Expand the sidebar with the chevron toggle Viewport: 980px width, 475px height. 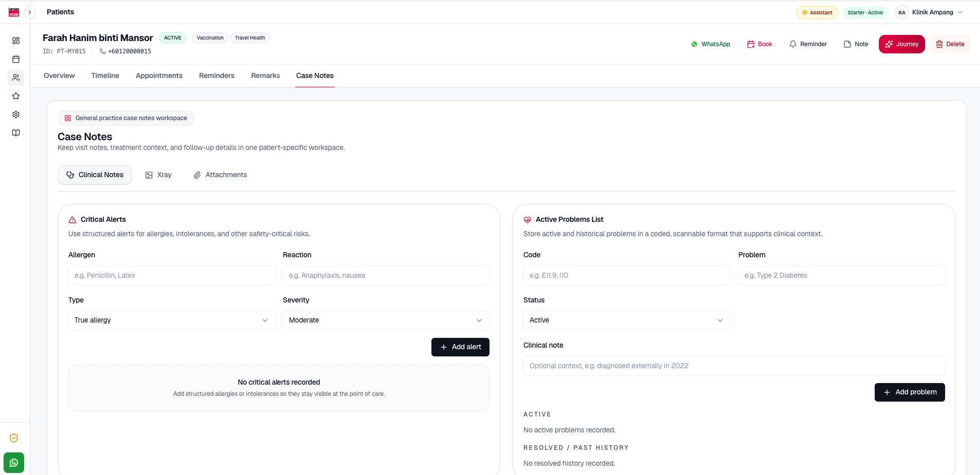coord(30,12)
